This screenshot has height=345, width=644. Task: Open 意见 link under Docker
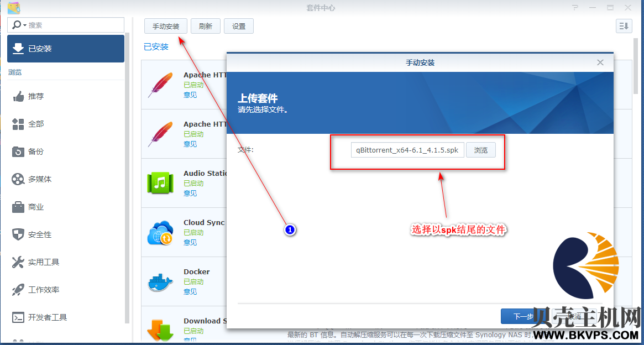click(x=190, y=291)
